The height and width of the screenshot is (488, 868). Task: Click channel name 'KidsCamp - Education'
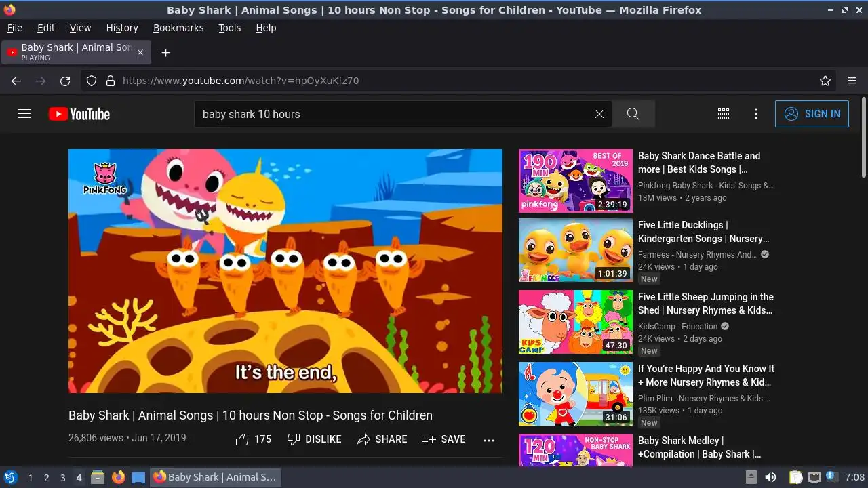(677, 327)
